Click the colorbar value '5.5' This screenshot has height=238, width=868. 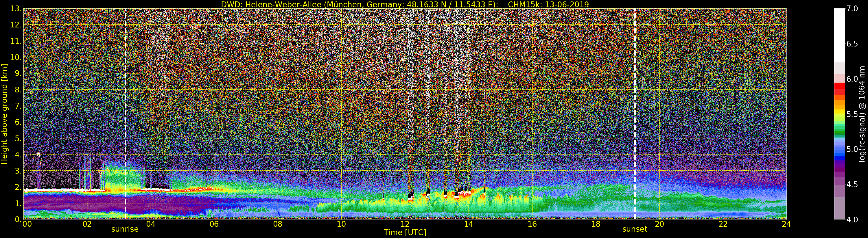[852, 114]
